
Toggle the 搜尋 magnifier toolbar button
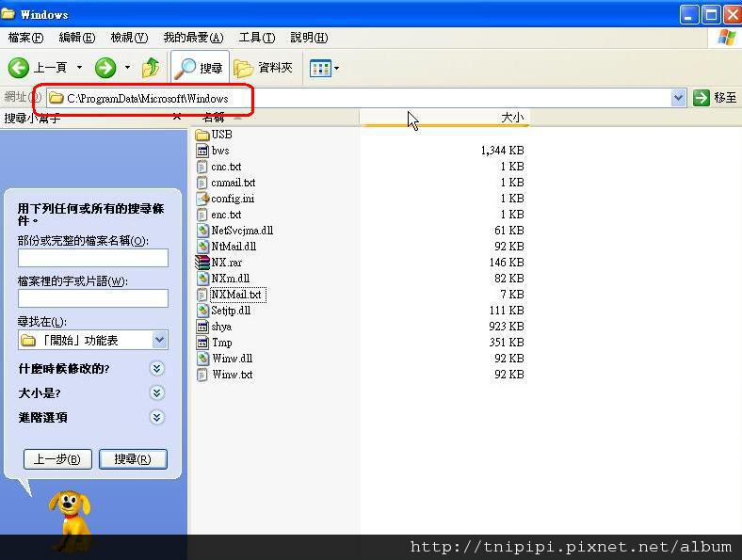pos(200,68)
